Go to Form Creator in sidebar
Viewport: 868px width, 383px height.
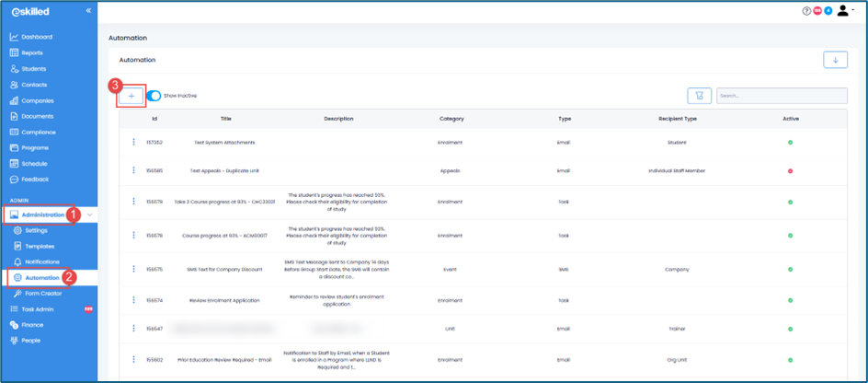[x=43, y=294]
